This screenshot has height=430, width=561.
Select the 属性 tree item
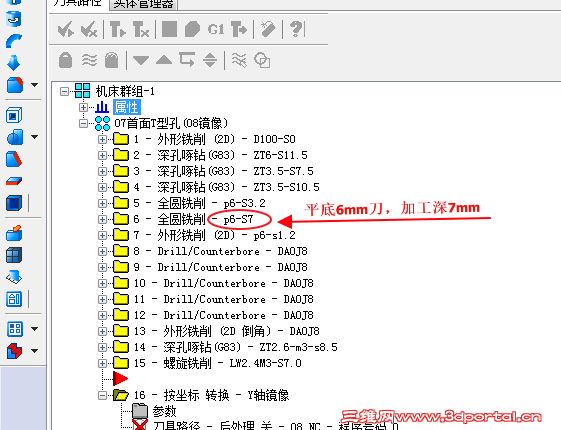127,107
